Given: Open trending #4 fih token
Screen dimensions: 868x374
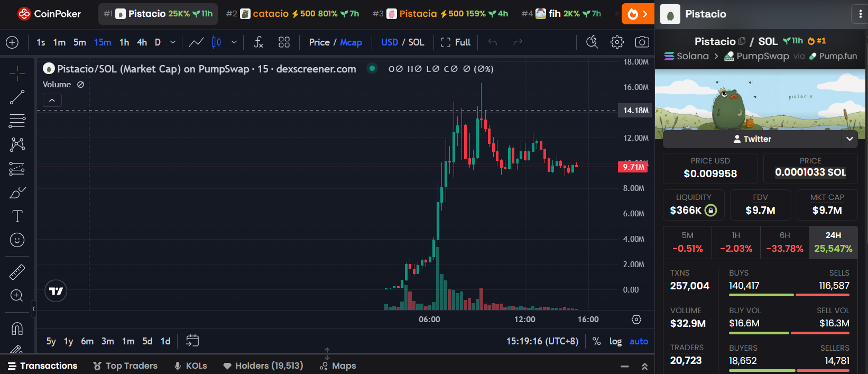Looking at the screenshot, I should point(561,14).
